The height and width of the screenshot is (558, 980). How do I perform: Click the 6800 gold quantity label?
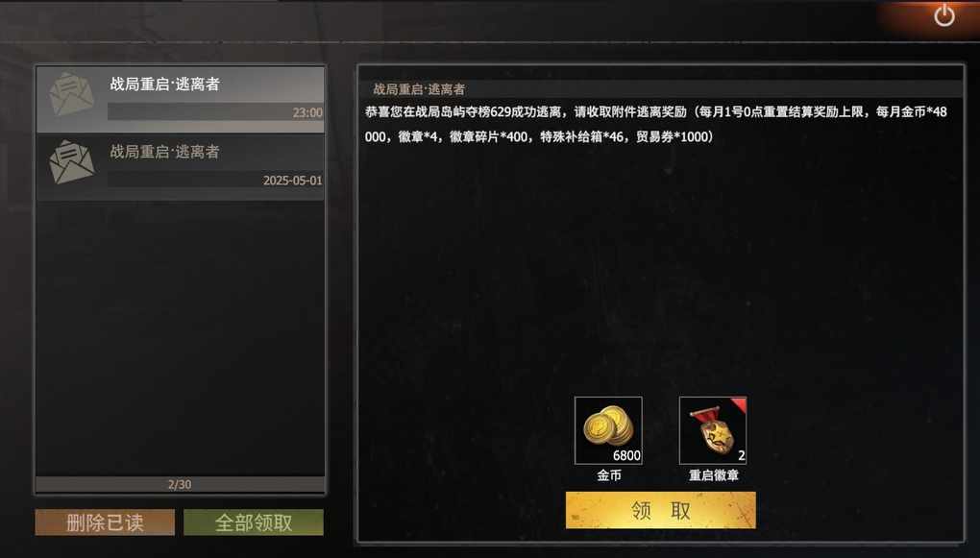(x=626, y=455)
